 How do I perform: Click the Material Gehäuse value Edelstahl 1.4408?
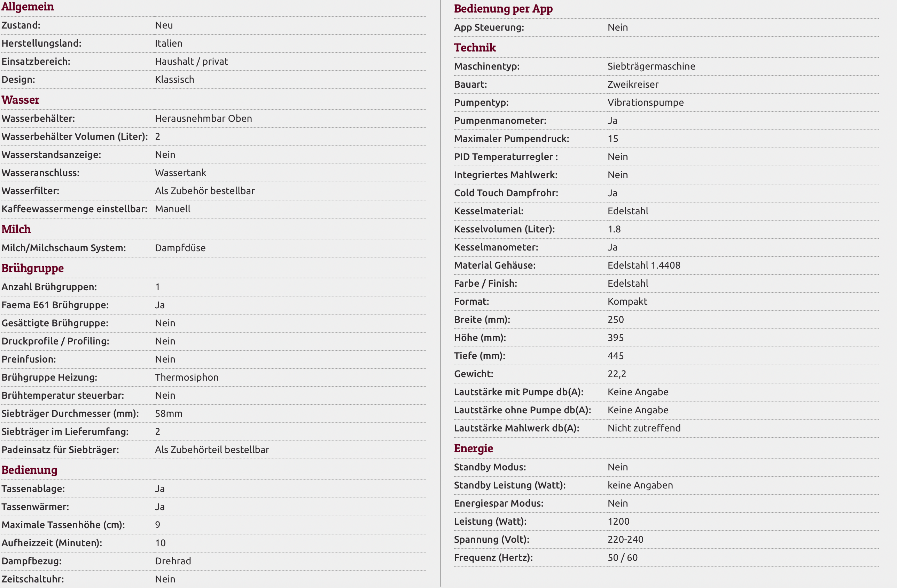click(x=644, y=265)
